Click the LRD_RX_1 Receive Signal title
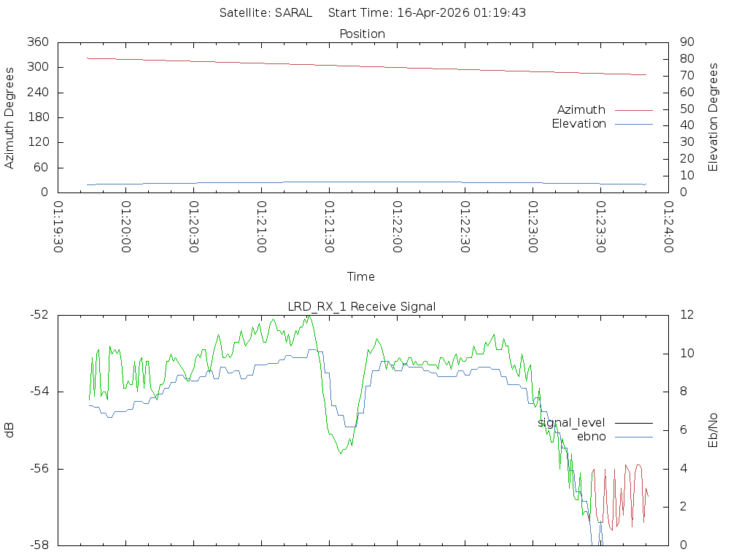The image size is (747, 560). click(x=362, y=306)
